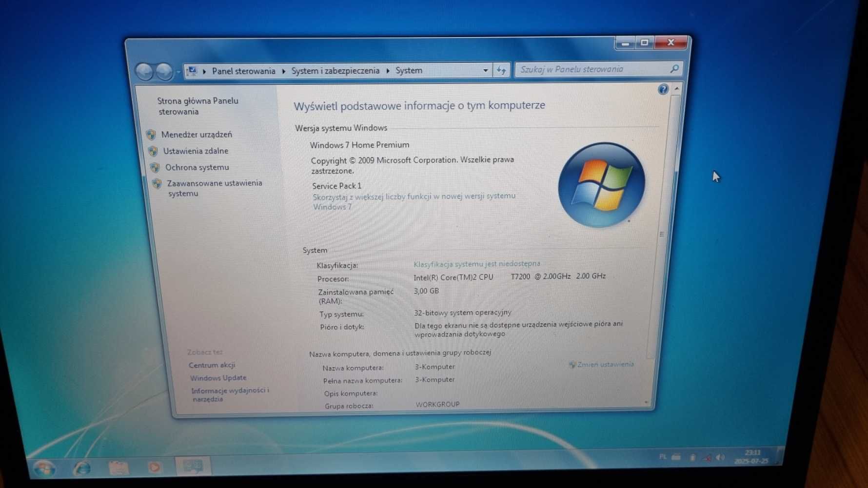Image resolution: width=868 pixels, height=488 pixels.
Task: Click shield icon beside Menedżer urządzeń
Action: [151, 135]
